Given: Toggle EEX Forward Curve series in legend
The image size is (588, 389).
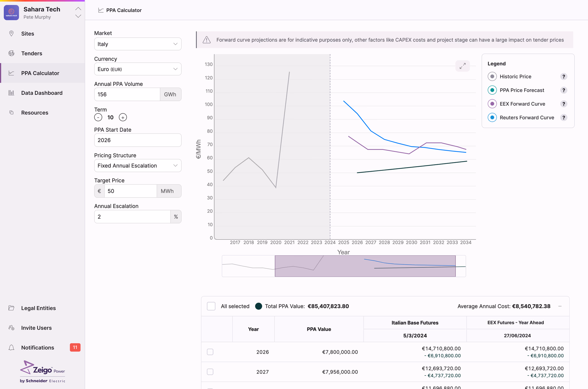Looking at the screenshot, I should pos(492,104).
